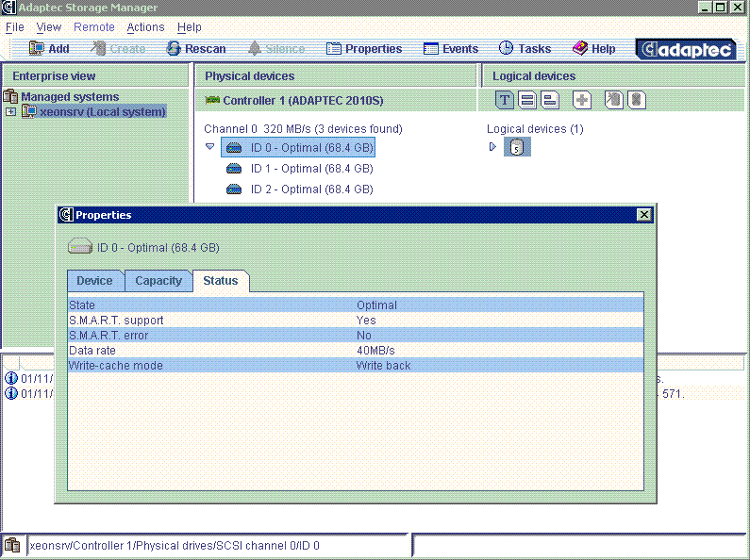Open the Tasks clock button in toolbar
The height and width of the screenshot is (560, 750).
click(525, 48)
